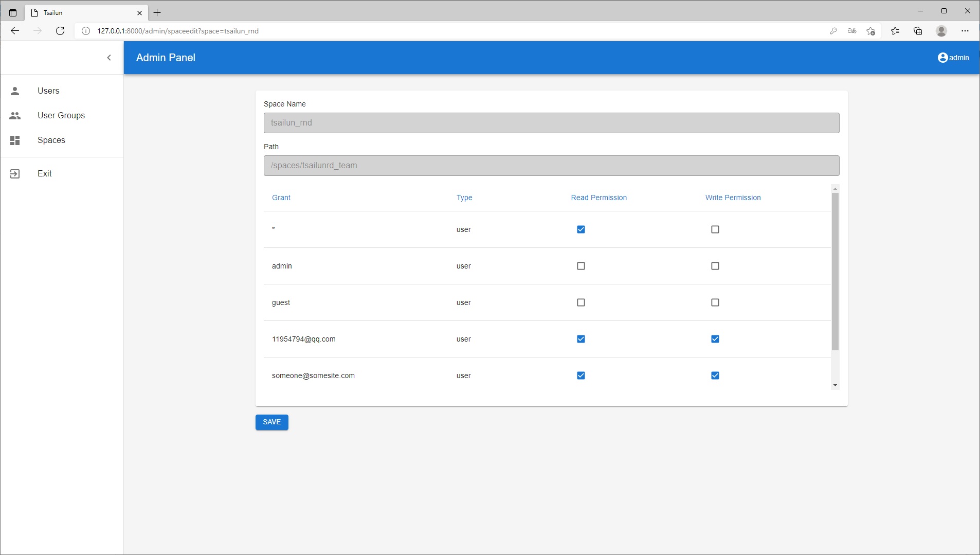Screen dimensions: 980x555
Task: Uncheck Read Permission for someone@somesite.com
Action: click(x=581, y=375)
